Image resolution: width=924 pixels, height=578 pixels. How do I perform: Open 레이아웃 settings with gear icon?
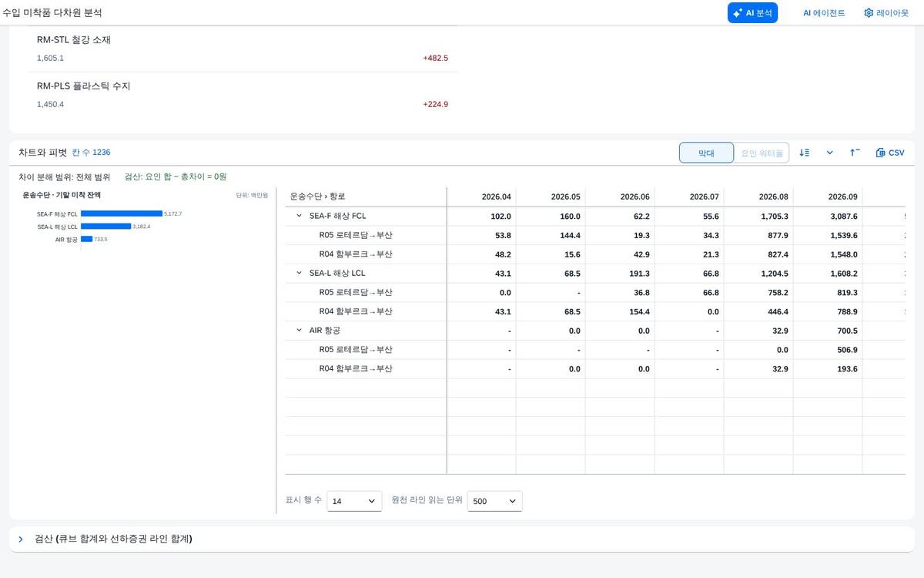(886, 12)
